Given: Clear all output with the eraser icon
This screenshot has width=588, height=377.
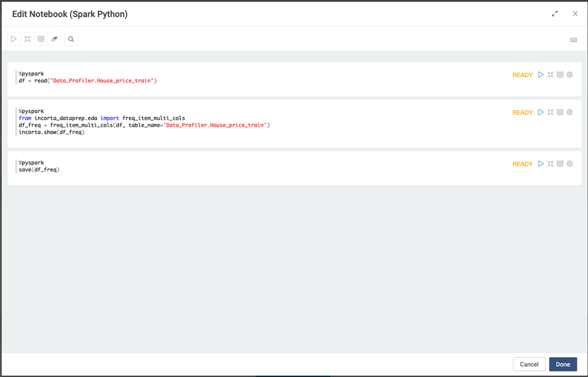Looking at the screenshot, I should pyautogui.click(x=54, y=39).
